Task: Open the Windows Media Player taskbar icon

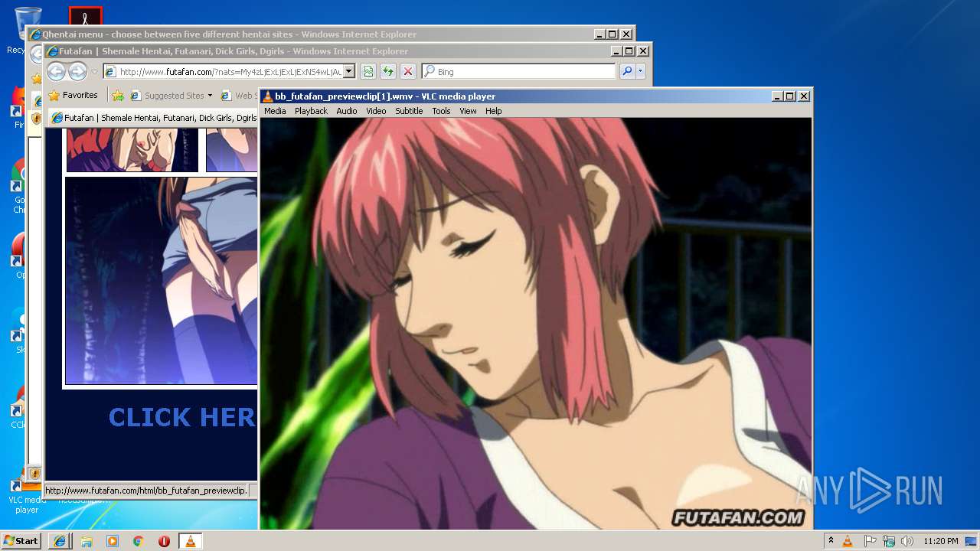Action: (x=113, y=541)
